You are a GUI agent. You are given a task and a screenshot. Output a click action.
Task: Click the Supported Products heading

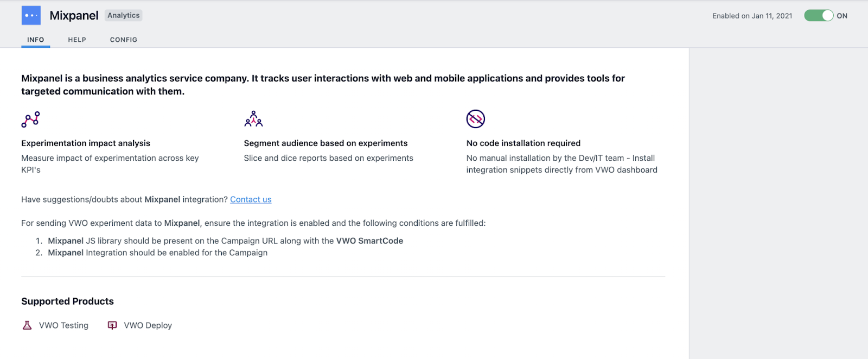[67, 301]
